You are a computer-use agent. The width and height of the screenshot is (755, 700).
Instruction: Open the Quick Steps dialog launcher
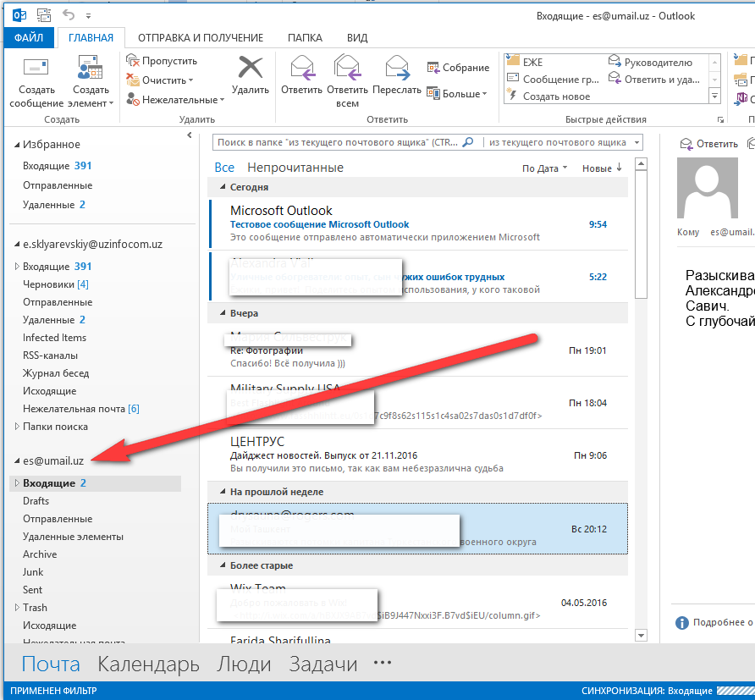pos(720,119)
